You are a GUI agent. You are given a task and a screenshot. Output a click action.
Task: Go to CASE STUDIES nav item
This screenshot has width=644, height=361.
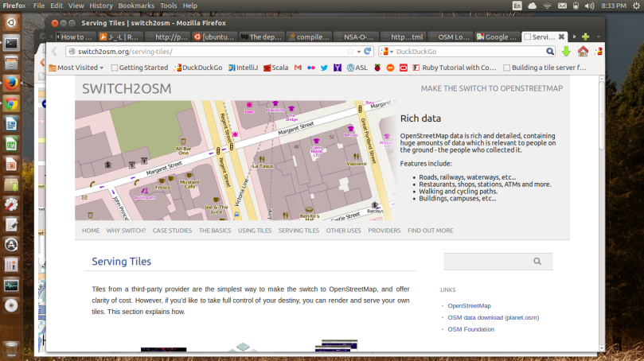click(172, 231)
